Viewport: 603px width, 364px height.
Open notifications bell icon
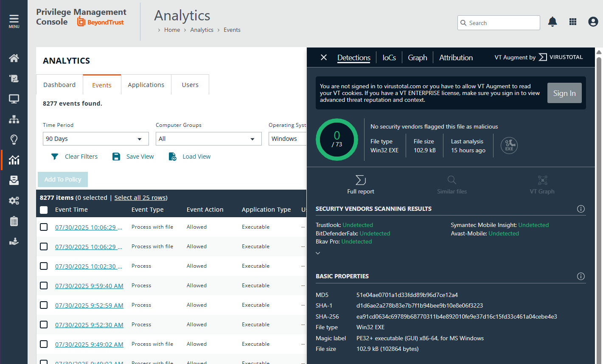coord(553,22)
